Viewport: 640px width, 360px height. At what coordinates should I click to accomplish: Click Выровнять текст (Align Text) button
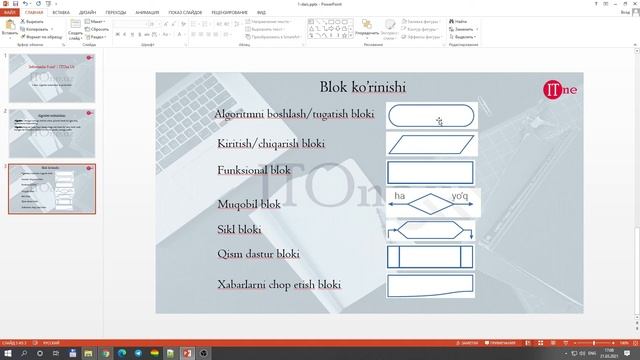[x=264, y=29]
